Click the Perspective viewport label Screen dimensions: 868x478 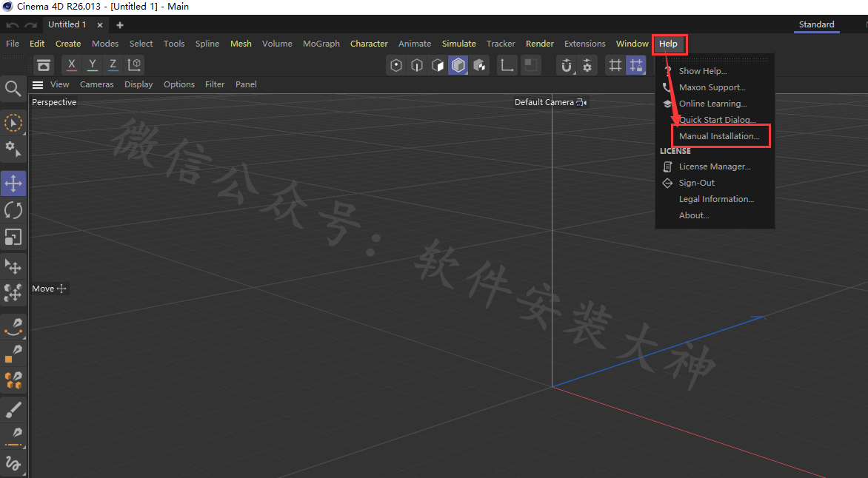click(x=54, y=102)
